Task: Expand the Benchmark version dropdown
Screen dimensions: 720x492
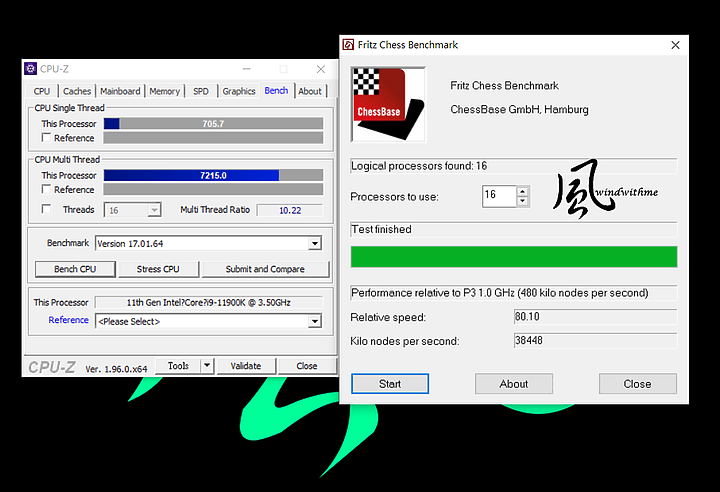Action: point(315,243)
